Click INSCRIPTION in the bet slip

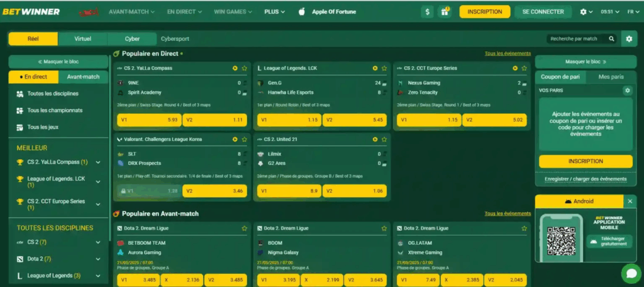pyautogui.click(x=586, y=161)
